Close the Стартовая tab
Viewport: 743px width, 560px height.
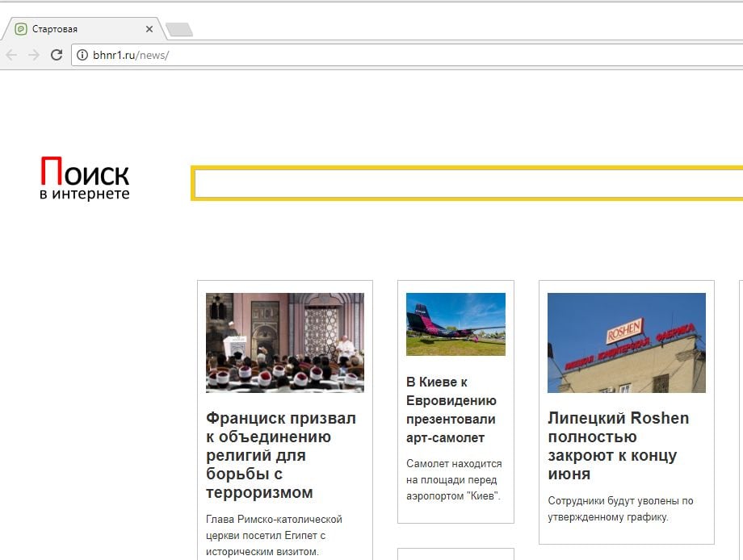(149, 29)
